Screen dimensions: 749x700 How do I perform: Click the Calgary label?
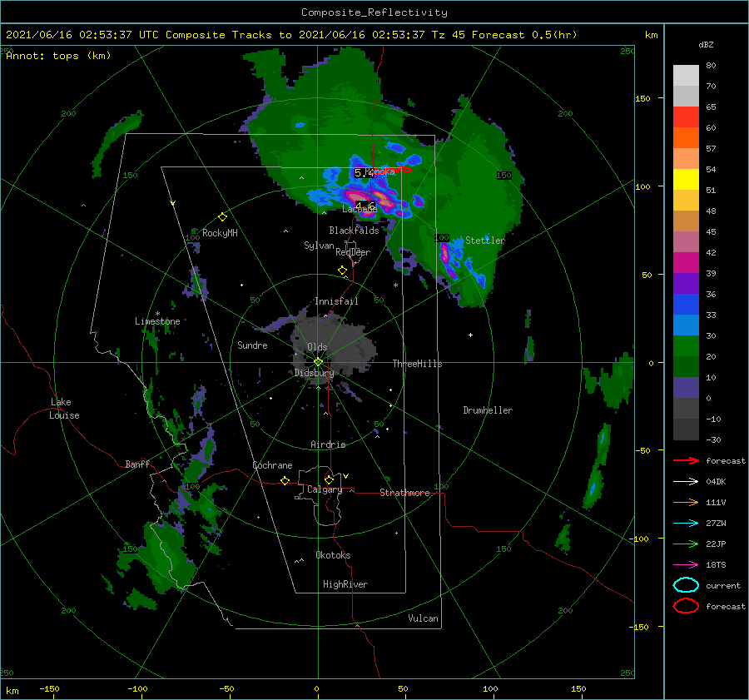(325, 489)
